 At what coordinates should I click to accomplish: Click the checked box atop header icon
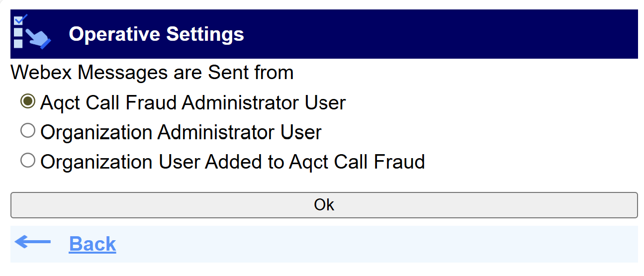coord(19,21)
